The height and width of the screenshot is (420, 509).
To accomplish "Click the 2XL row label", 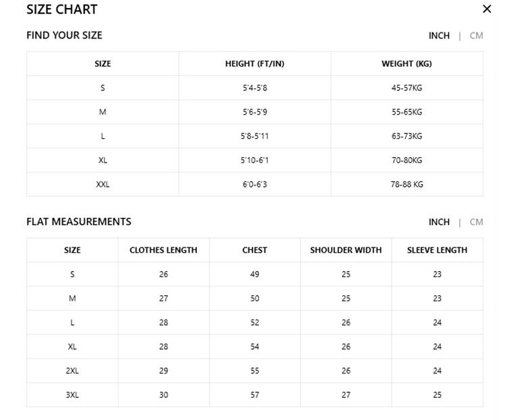I will (x=72, y=371).
